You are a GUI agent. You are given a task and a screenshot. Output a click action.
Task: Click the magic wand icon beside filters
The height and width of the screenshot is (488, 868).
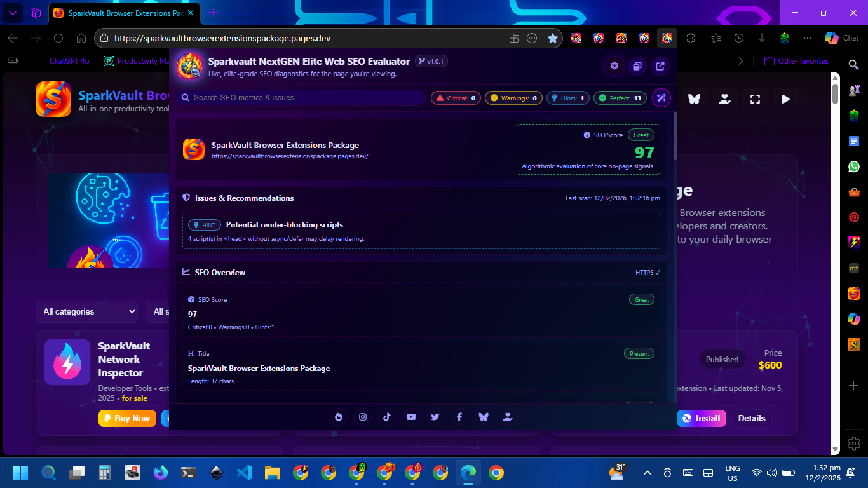(661, 98)
